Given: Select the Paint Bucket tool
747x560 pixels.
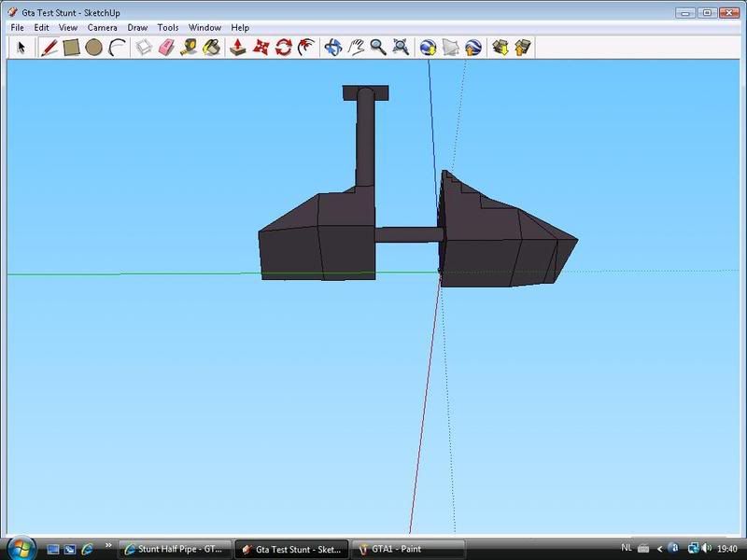Looking at the screenshot, I should pos(212,48).
